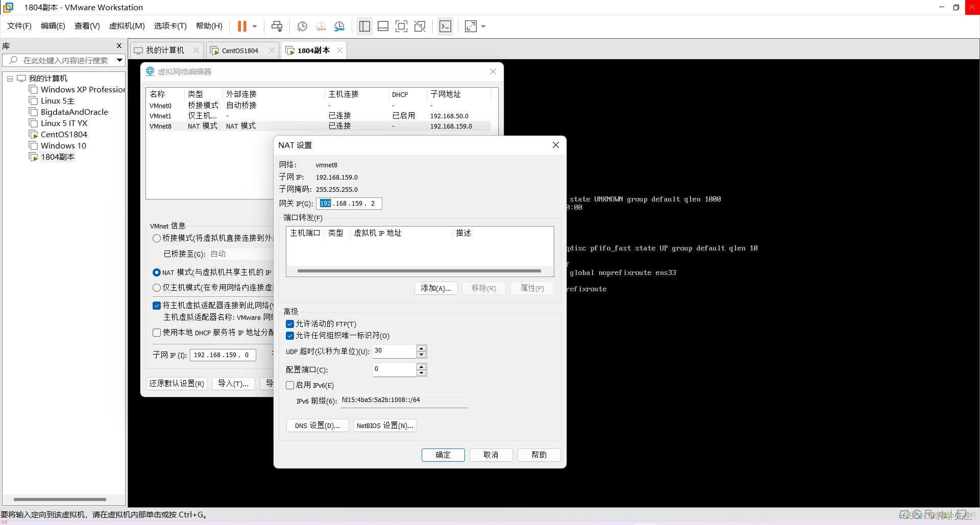This screenshot has height=525, width=980.
Task: Enable 使用本地 DHCP 服务 checkbox
Action: [157, 333]
